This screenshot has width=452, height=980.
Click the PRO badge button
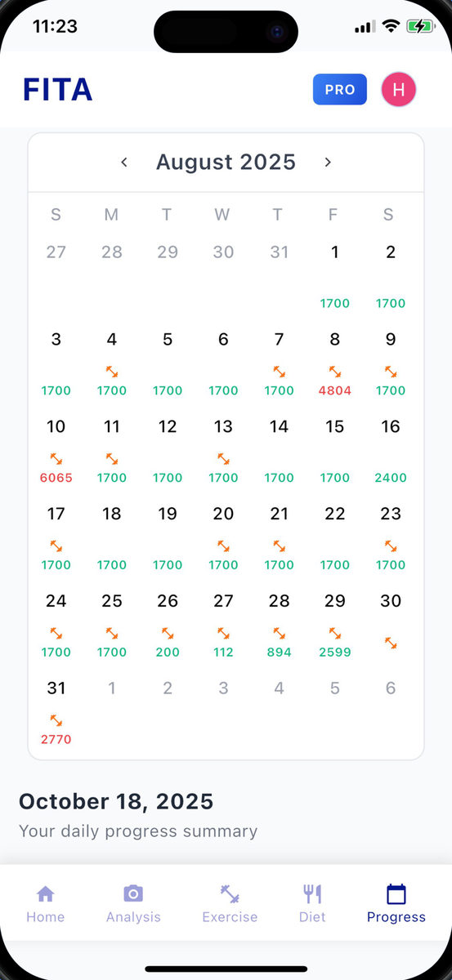click(340, 90)
